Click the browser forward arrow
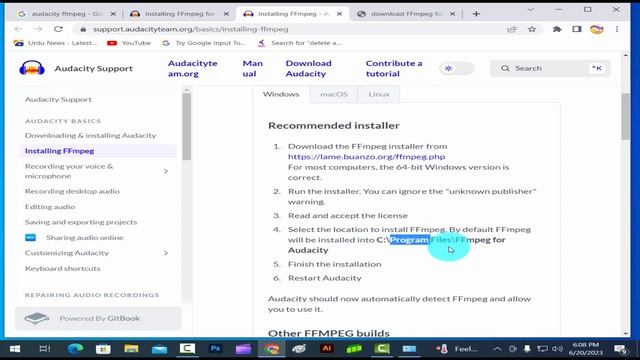640x360 pixels. pyautogui.click(x=38, y=29)
